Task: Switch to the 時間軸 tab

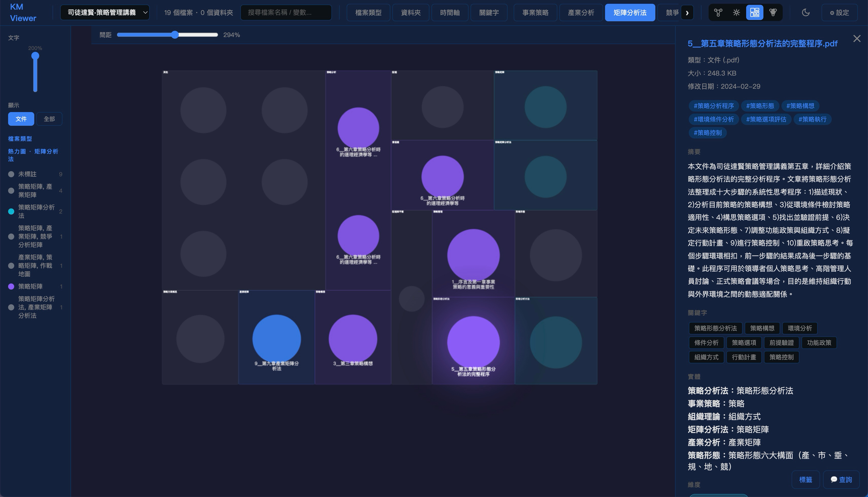Action: point(449,13)
